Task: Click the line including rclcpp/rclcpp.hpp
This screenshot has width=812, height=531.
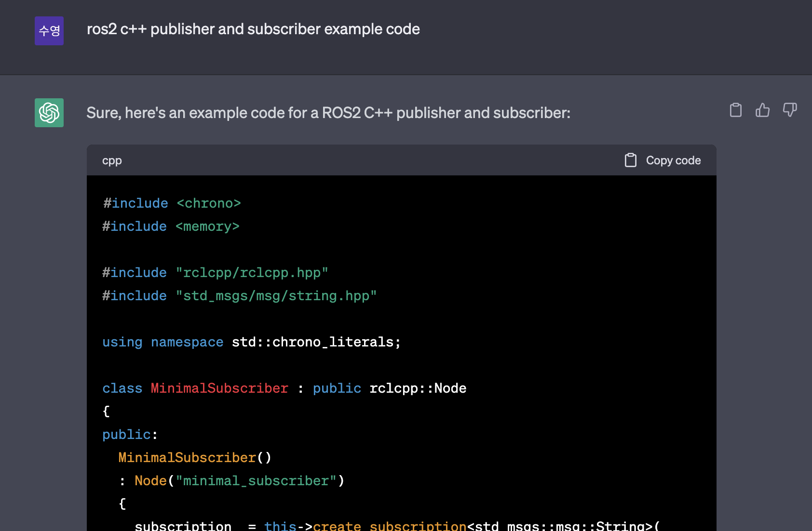Action: click(x=215, y=273)
